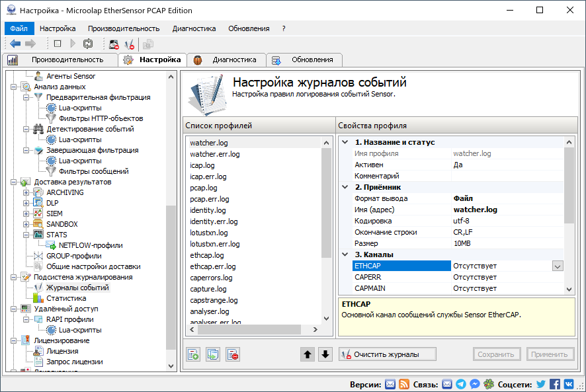This screenshot has width=586, height=392.
Task: Open the VK social link
Action: point(569,383)
